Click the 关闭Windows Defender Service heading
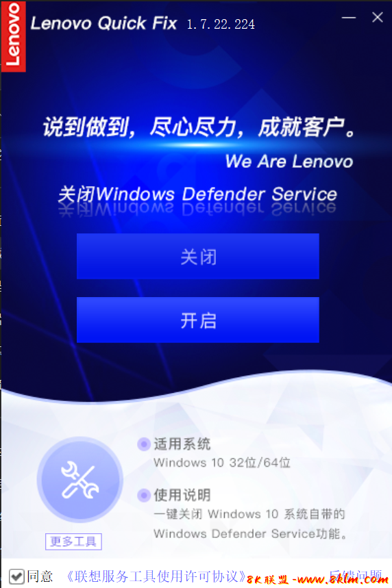Image resolution: width=392 pixels, height=588 pixels. pos(197,194)
